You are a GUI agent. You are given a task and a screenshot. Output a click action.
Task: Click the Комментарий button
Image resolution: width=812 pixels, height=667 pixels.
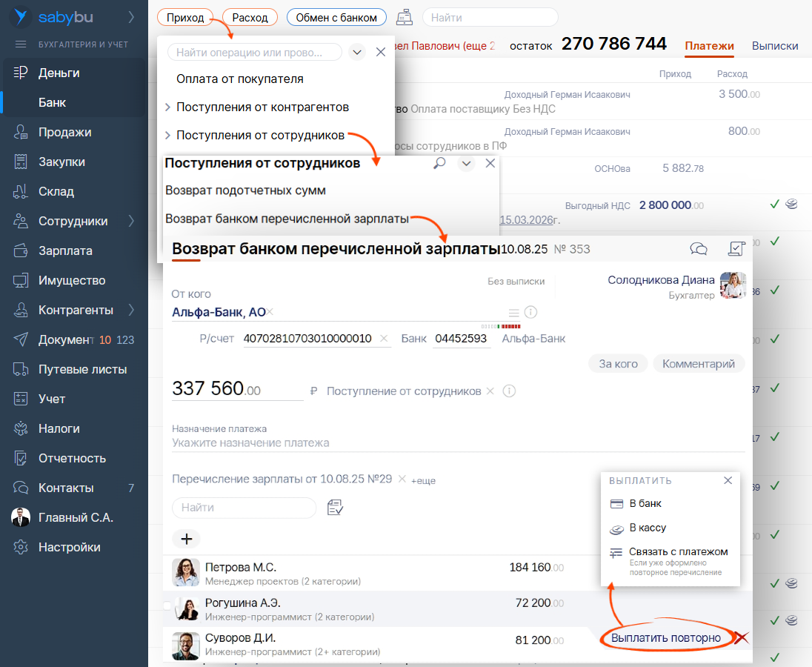click(698, 363)
